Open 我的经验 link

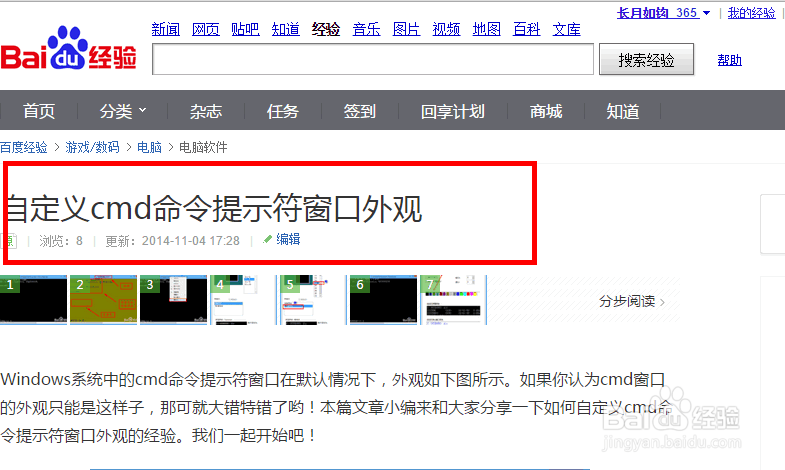pos(751,13)
